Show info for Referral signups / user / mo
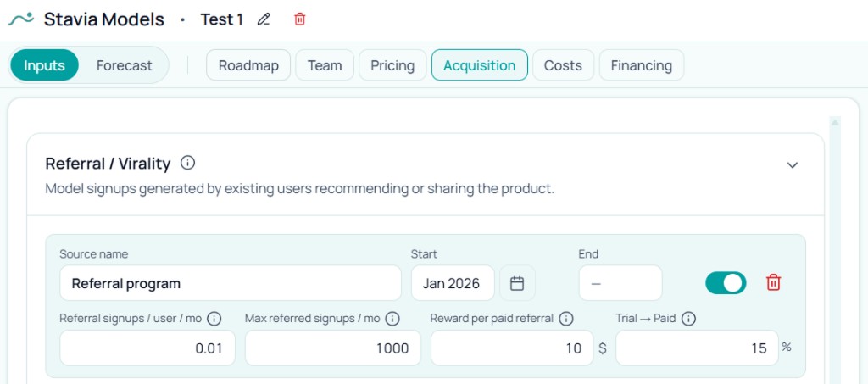Screen dimensions: 868x384 pyautogui.click(x=214, y=319)
